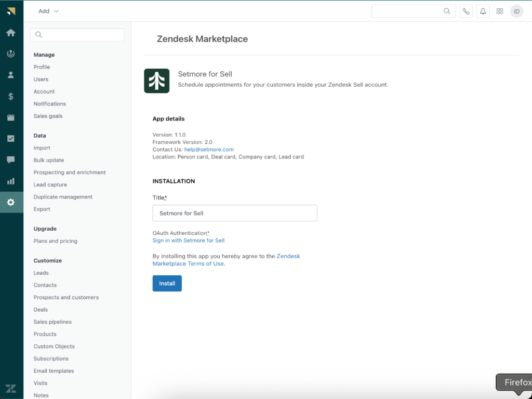This screenshot has height=399, width=532.
Task: Open the Tasks checkmark icon
Action: (x=11, y=139)
